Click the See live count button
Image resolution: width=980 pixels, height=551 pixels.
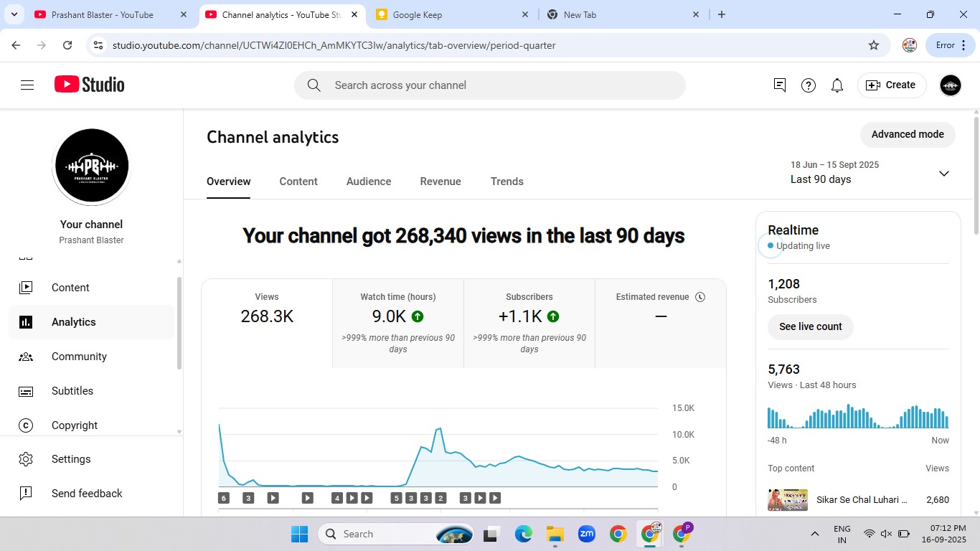point(810,326)
